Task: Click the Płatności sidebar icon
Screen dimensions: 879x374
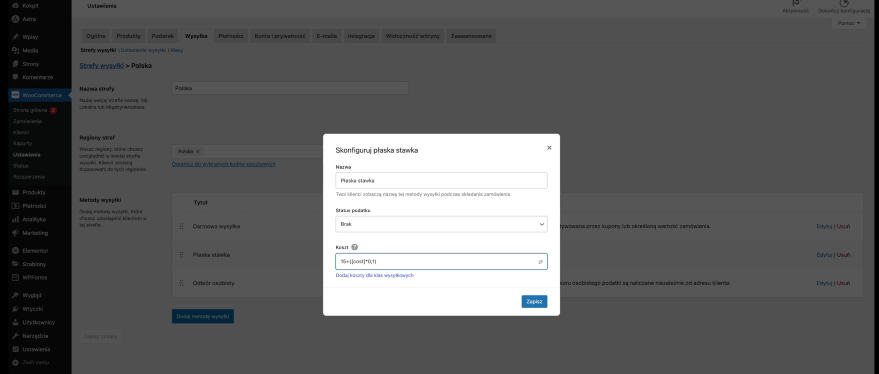Action: pyautogui.click(x=16, y=206)
